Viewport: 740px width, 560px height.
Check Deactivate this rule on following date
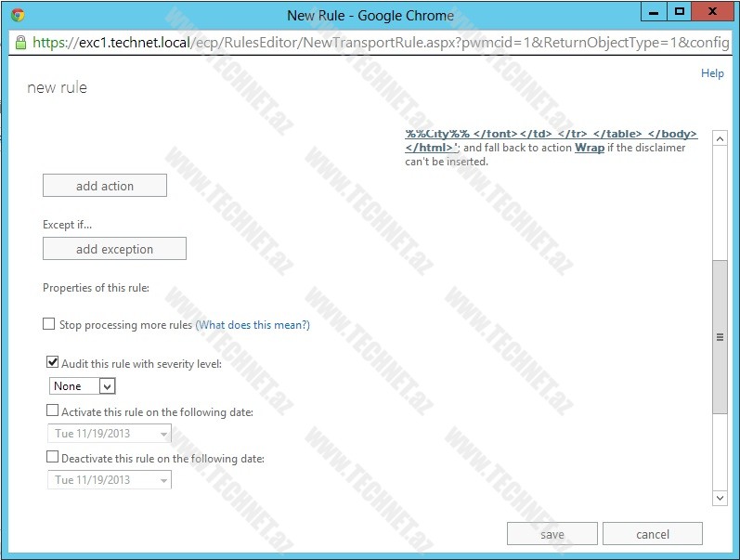[52, 458]
